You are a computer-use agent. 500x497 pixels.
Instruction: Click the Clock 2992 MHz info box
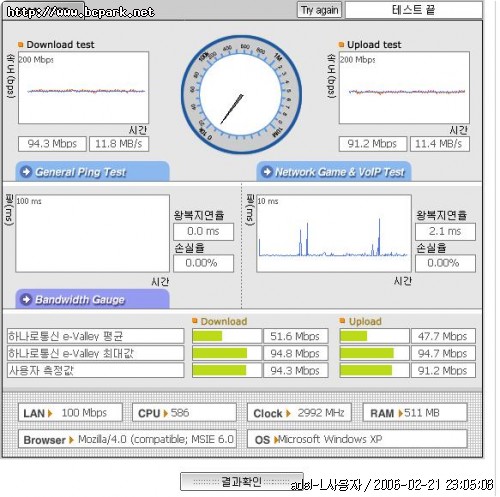click(x=299, y=413)
